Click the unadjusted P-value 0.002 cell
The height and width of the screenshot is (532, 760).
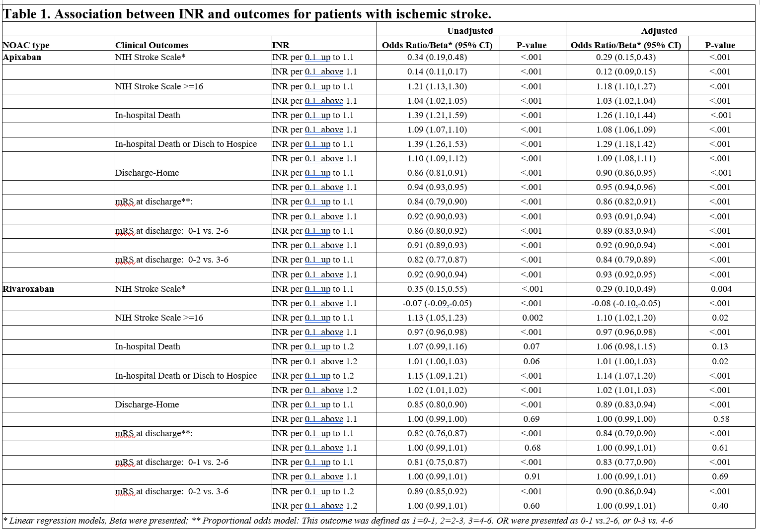click(532, 318)
